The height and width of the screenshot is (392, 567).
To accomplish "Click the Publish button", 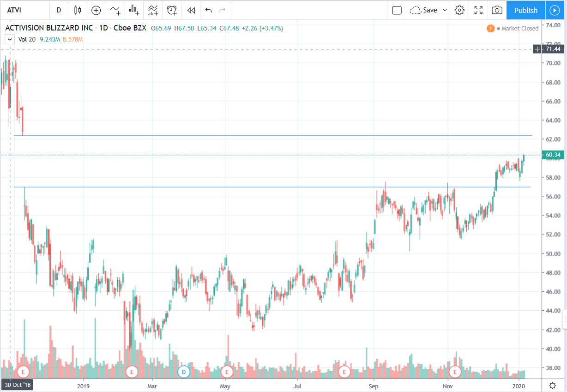I will [525, 10].
